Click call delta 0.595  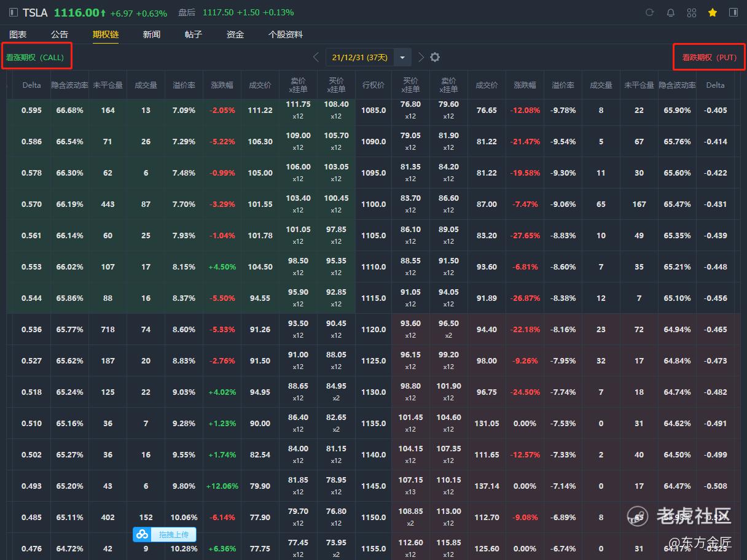[x=31, y=111]
